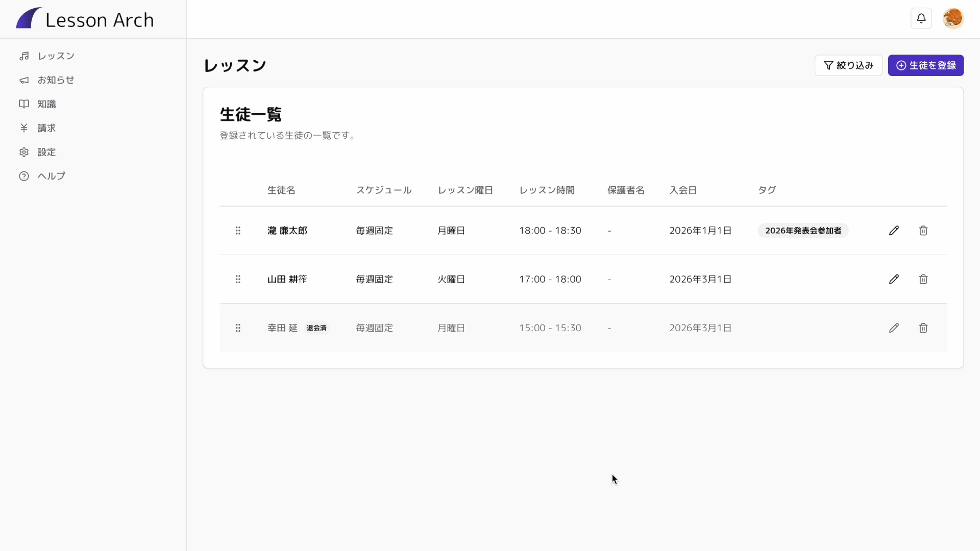Grab the drag handle for 山田 耕筰 row
This screenshot has width=980, height=551.
[x=238, y=279]
